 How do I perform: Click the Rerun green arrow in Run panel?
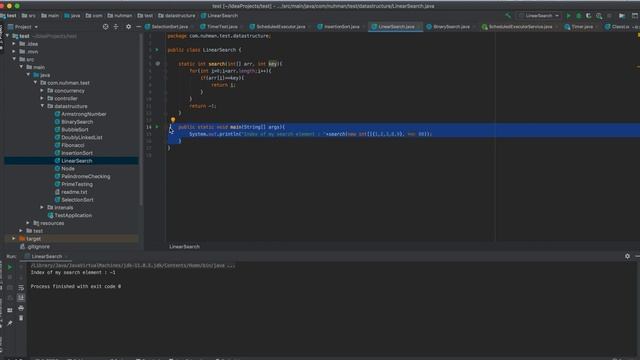10,267
